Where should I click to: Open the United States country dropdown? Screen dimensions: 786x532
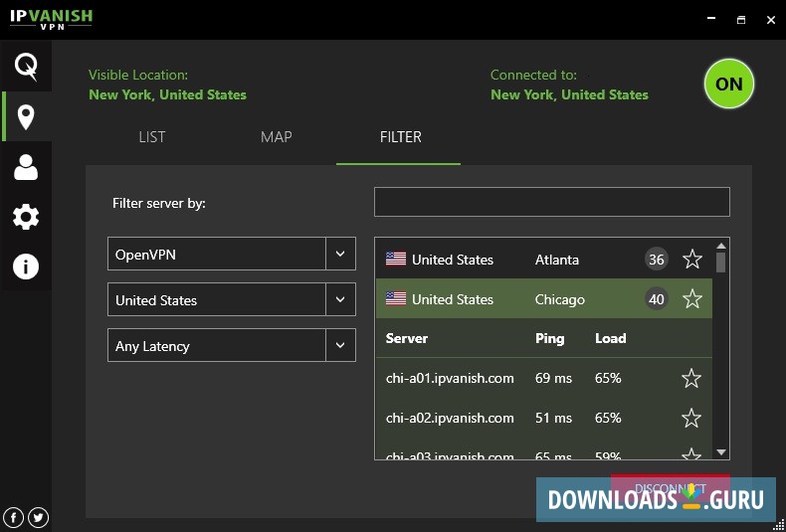[232, 299]
